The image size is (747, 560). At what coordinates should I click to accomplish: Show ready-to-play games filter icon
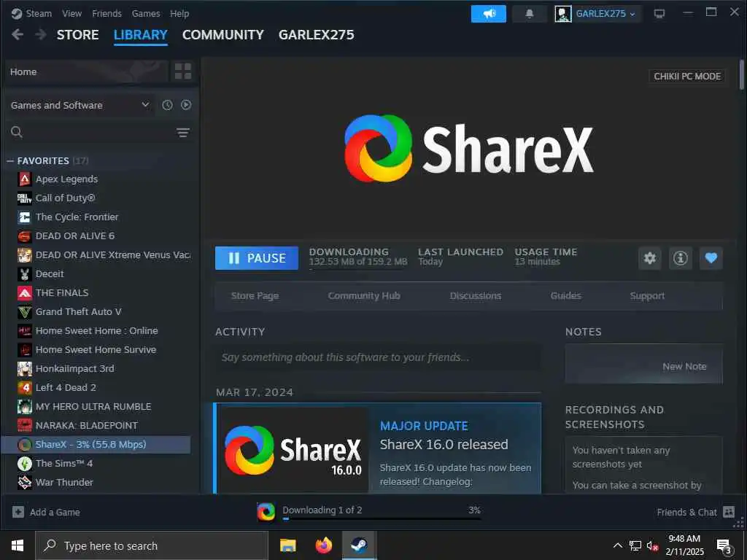click(186, 105)
